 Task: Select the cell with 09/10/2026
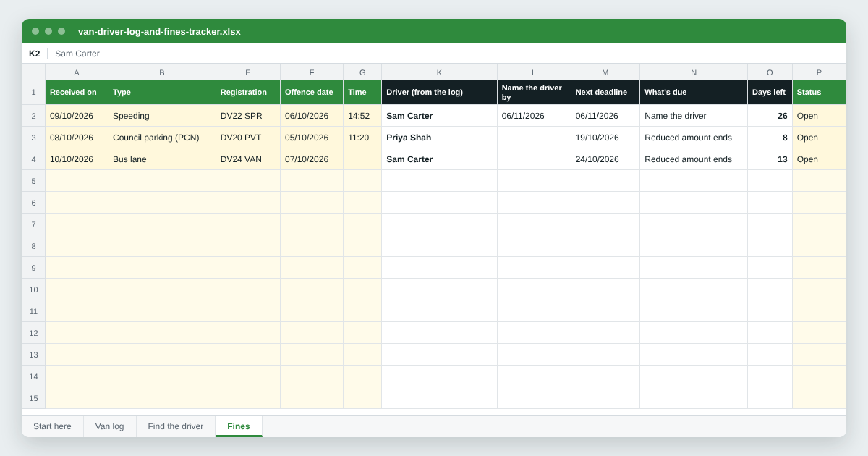[77, 116]
